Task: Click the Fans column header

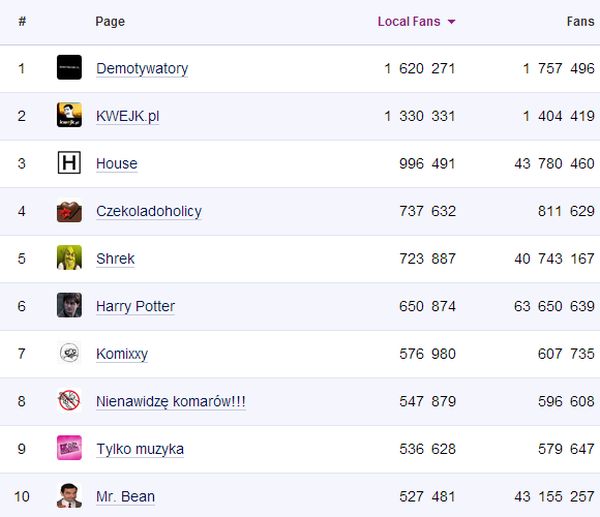Action: pyautogui.click(x=580, y=21)
